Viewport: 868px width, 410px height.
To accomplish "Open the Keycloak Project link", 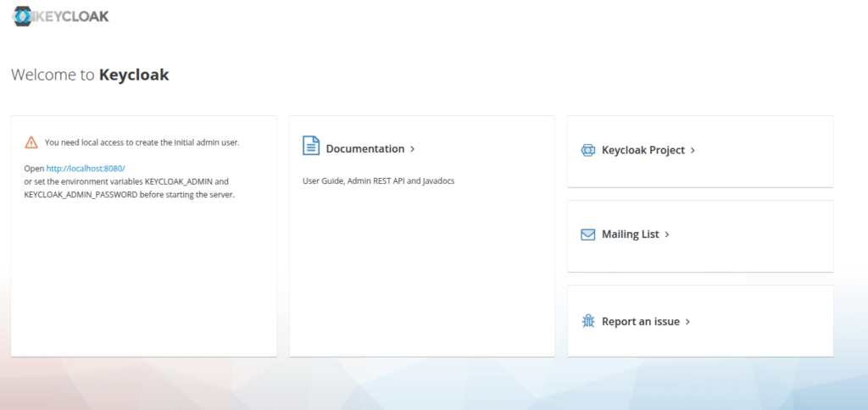I will [643, 151].
